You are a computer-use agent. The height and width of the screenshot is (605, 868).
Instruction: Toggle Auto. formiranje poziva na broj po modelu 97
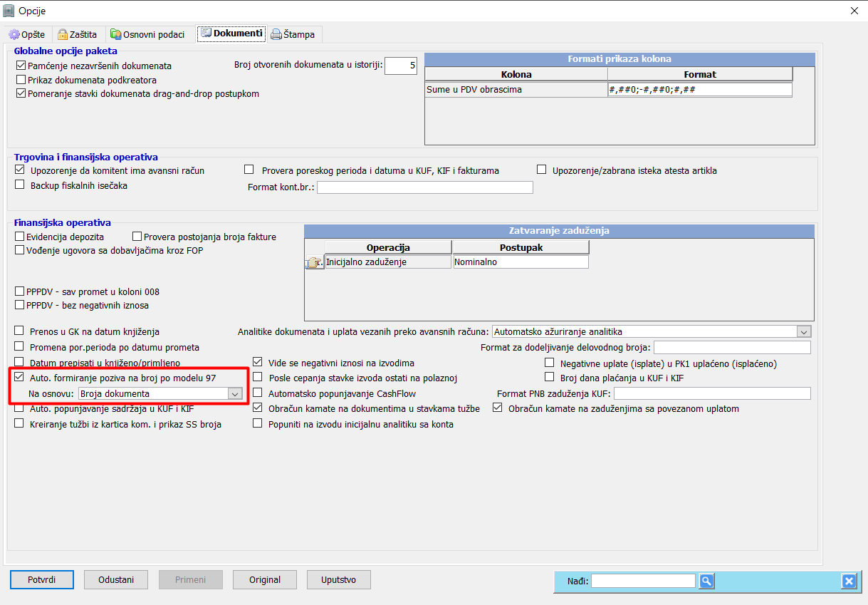[x=19, y=378]
